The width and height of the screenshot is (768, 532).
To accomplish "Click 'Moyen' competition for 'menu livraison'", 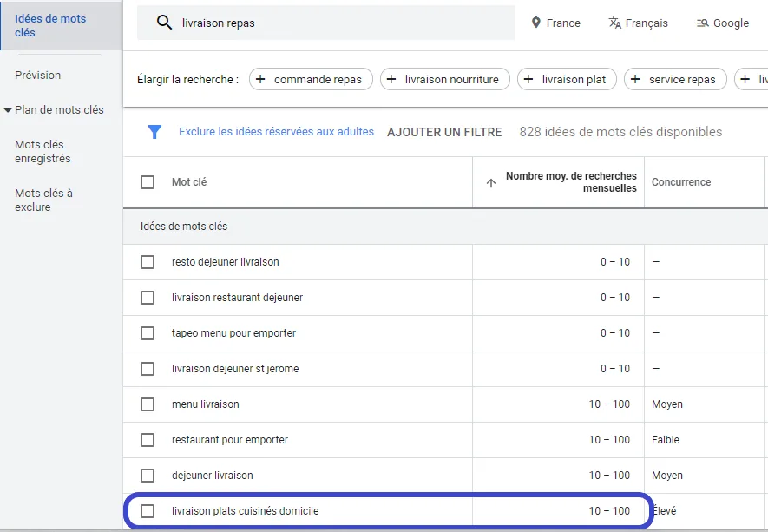I will pyautogui.click(x=667, y=404).
